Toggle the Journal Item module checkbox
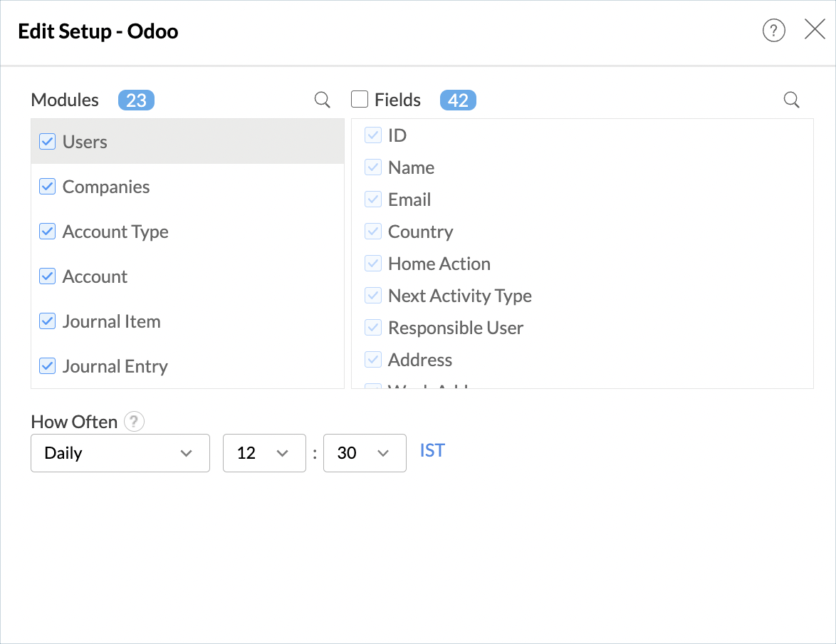Image resolution: width=836 pixels, height=644 pixels. pyautogui.click(x=48, y=321)
